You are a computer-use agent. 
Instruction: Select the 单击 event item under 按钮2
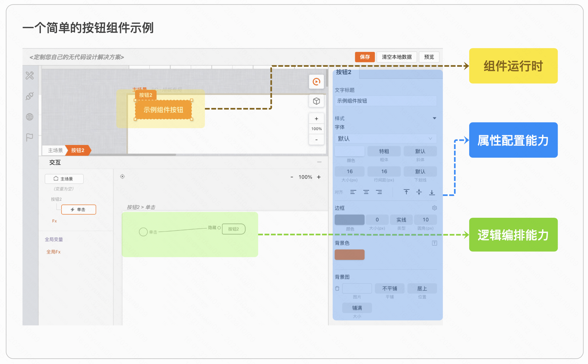pyautogui.click(x=79, y=210)
